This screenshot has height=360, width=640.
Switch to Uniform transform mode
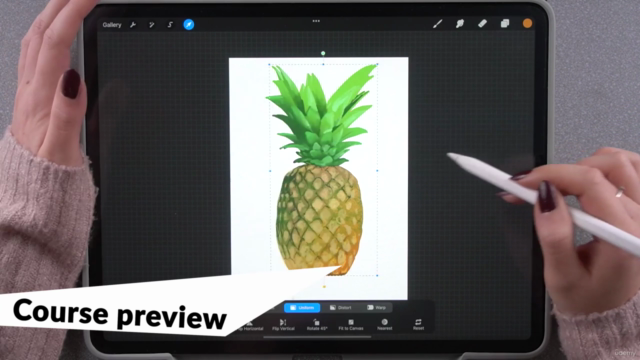pos(302,307)
